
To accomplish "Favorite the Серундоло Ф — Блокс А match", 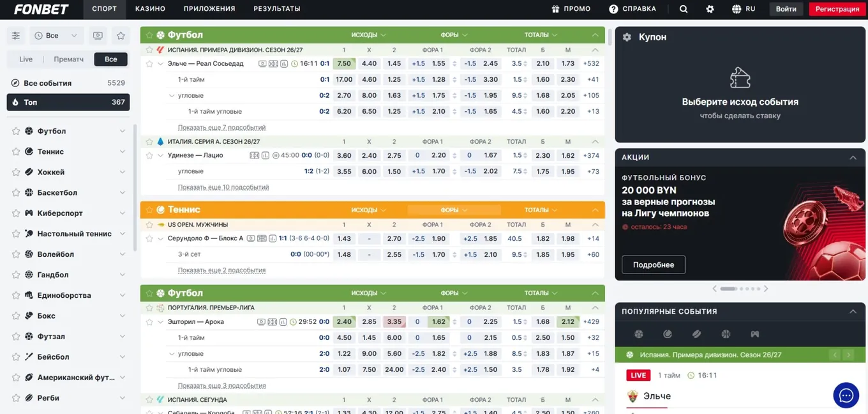I will [x=149, y=239].
